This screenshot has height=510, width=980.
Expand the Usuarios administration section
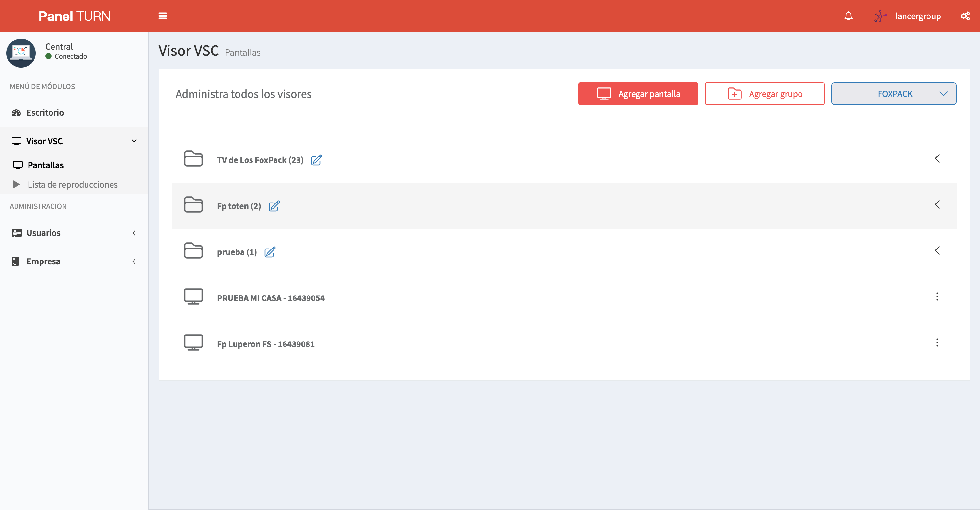pyautogui.click(x=134, y=233)
